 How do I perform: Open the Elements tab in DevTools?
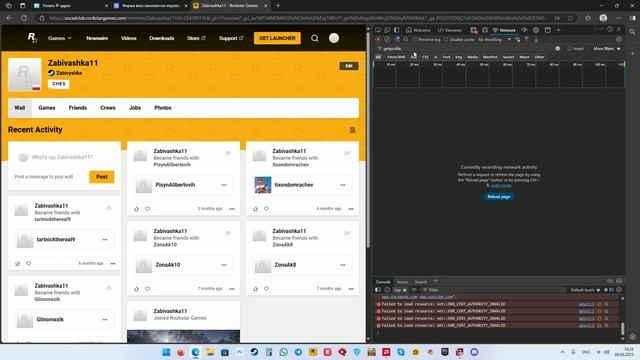(450, 30)
